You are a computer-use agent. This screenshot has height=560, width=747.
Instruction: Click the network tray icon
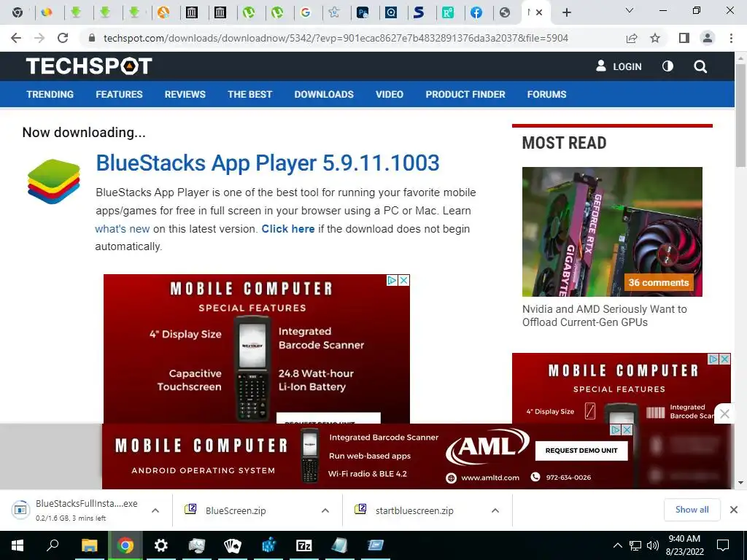pyautogui.click(x=635, y=545)
